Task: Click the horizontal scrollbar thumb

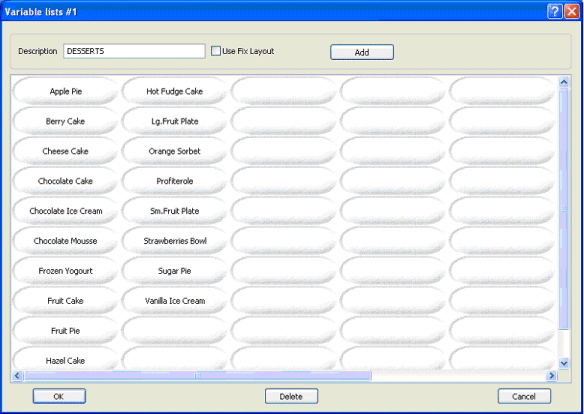Action: click(198, 376)
